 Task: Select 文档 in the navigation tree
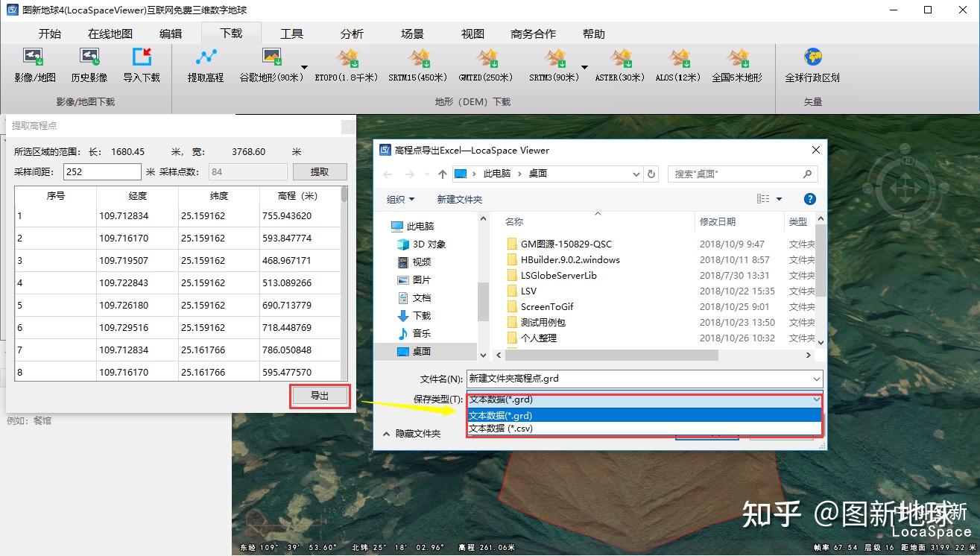(414, 297)
